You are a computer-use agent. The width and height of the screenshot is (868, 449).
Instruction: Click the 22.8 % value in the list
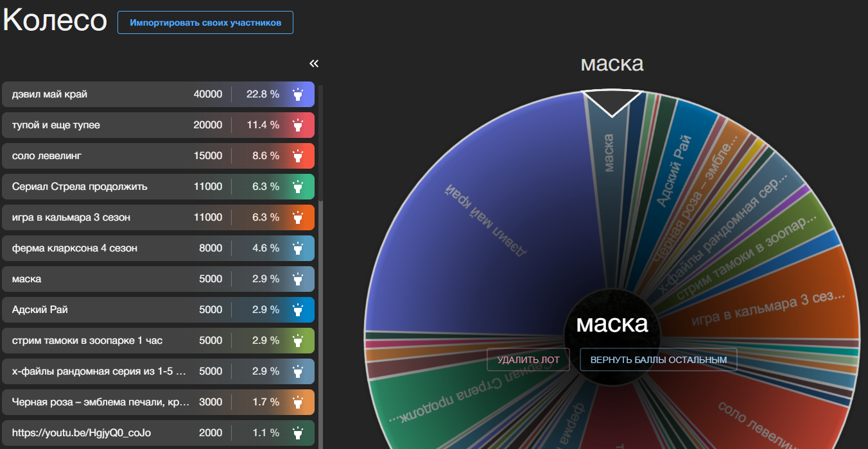pos(263,94)
